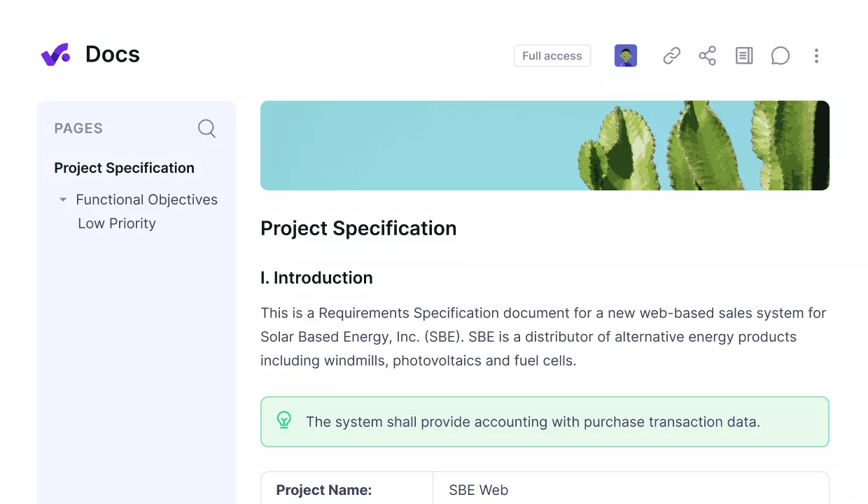Click the SBE Web project name cell
This screenshot has width=868, height=504.
479,490
